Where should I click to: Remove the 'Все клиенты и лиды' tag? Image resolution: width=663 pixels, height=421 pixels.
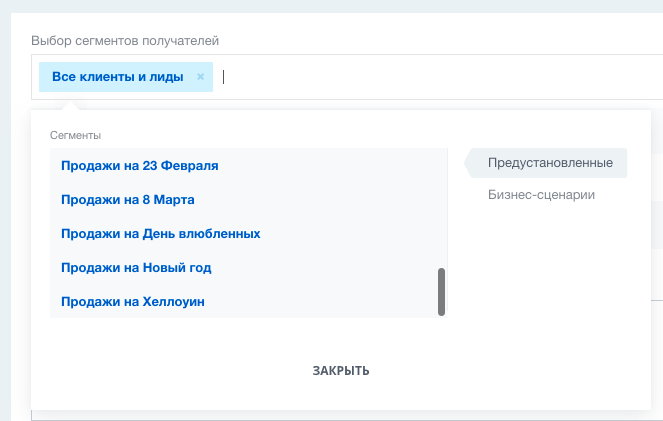click(x=200, y=77)
